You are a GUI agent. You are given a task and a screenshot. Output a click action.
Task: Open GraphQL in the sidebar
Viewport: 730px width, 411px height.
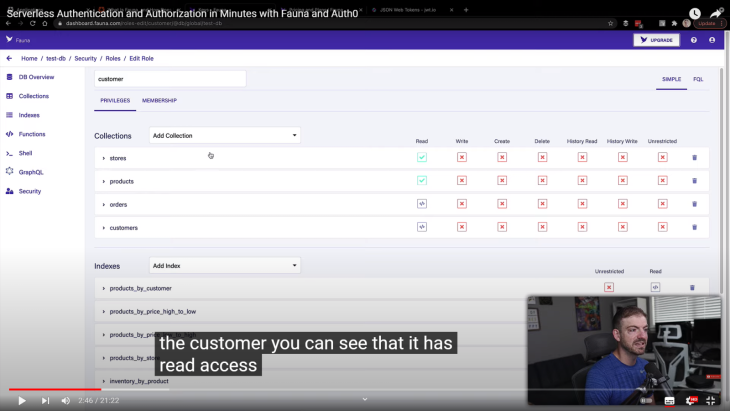pos(31,172)
